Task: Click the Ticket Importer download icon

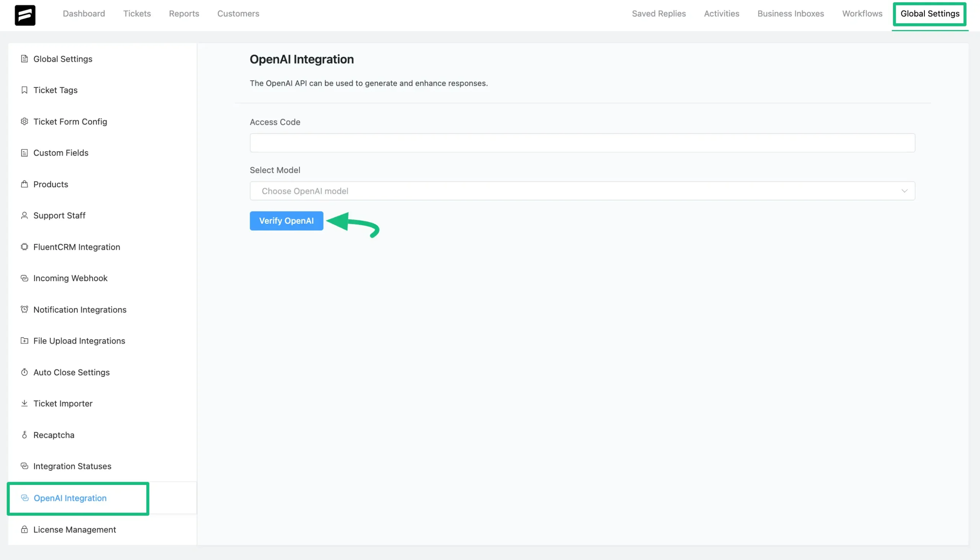Action: (24, 403)
